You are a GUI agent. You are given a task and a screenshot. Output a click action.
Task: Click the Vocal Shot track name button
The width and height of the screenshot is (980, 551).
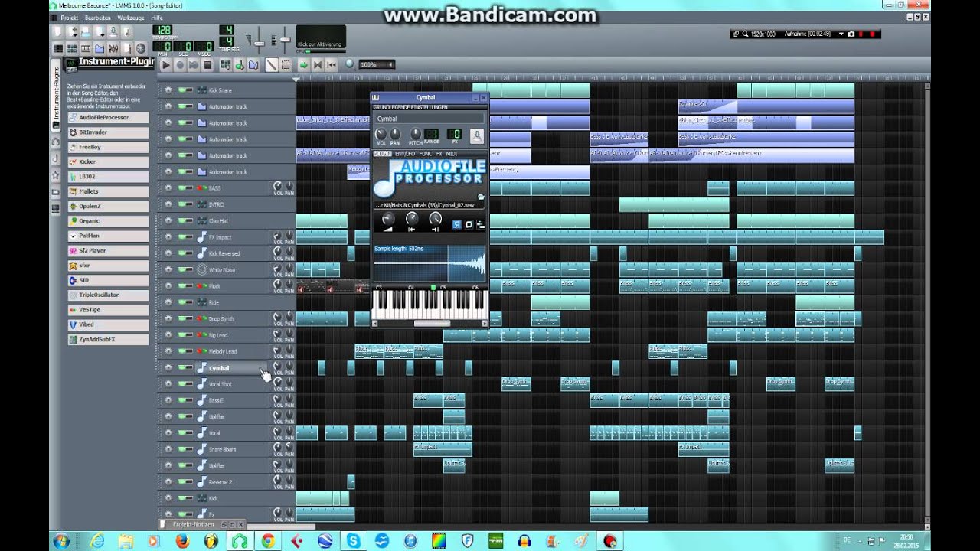point(232,383)
